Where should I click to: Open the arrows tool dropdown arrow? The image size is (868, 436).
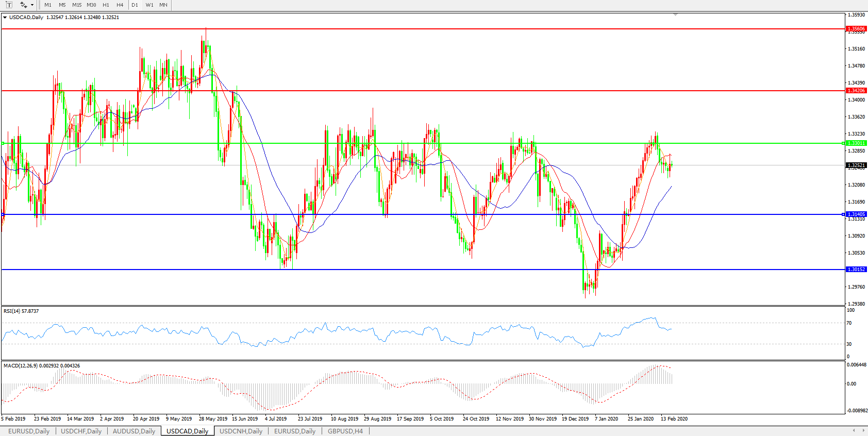click(32, 5)
